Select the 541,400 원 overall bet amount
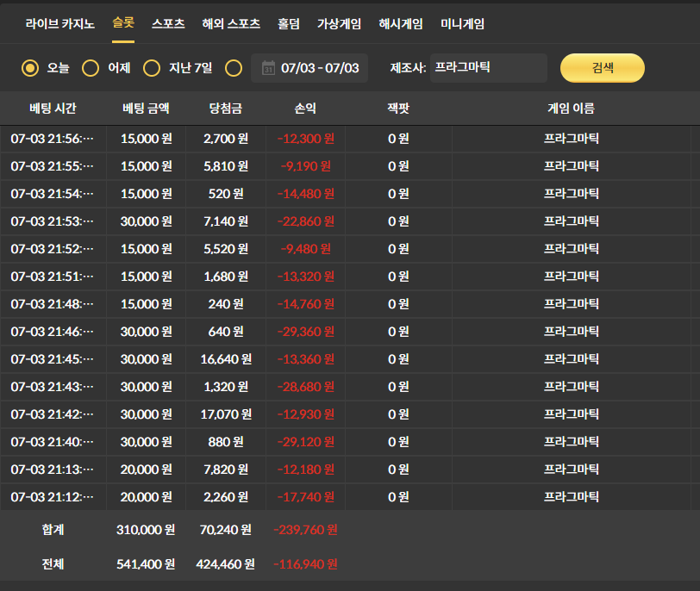Viewport: 700px width, 591px height. pyautogui.click(x=146, y=564)
